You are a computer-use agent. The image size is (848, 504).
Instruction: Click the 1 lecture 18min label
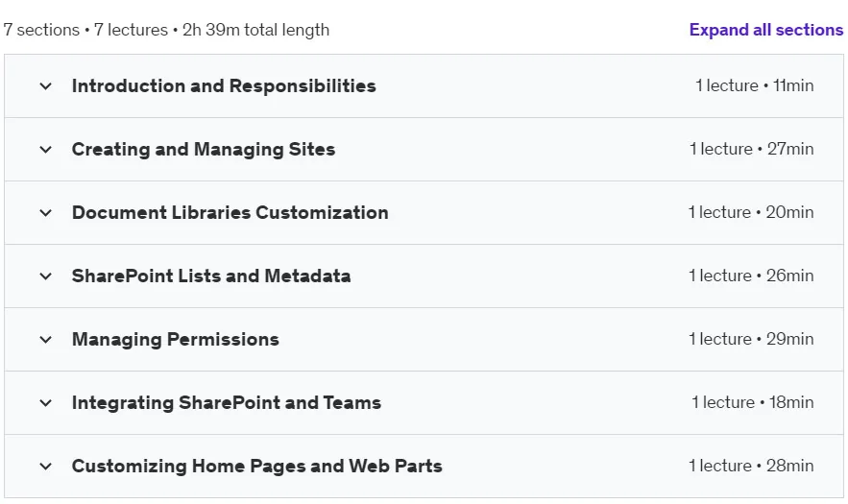pyautogui.click(x=752, y=402)
